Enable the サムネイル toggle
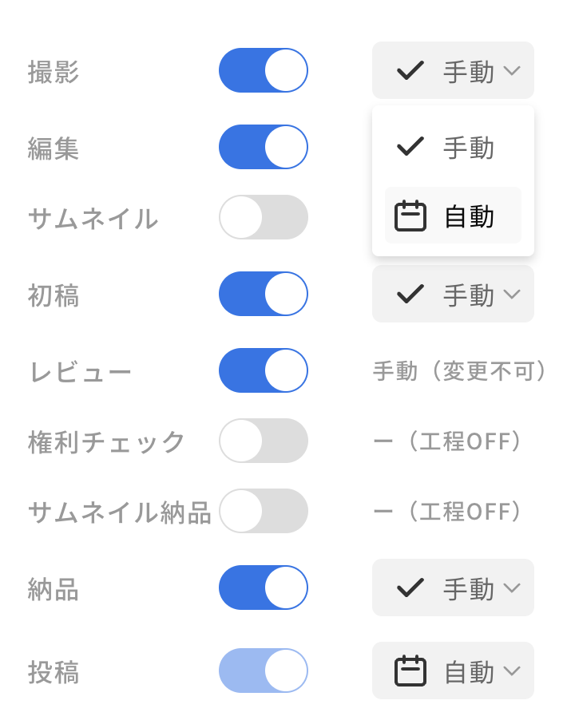Image resolution: width=567 pixels, height=728 pixels. 263,217
